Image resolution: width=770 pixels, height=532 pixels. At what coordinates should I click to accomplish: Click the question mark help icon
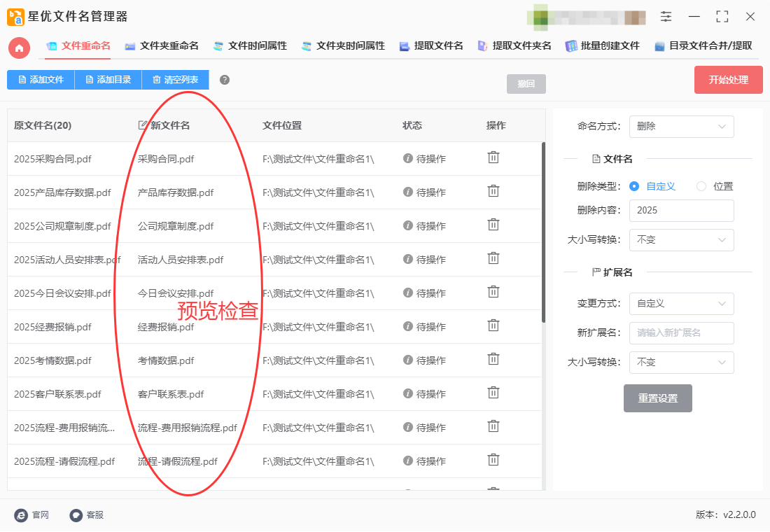tap(225, 80)
